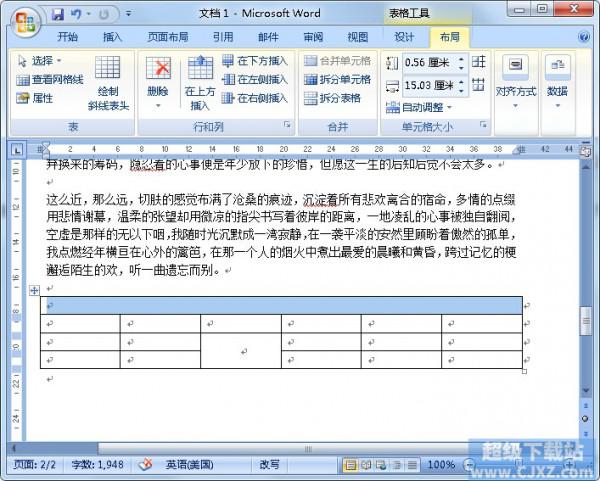Click 拆分表格

pyautogui.click(x=333, y=98)
